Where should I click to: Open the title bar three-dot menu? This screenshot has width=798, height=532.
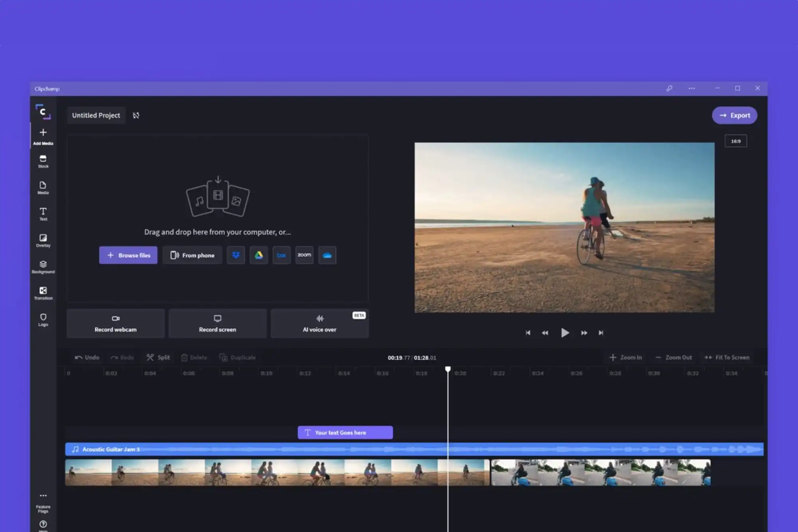tap(691, 88)
